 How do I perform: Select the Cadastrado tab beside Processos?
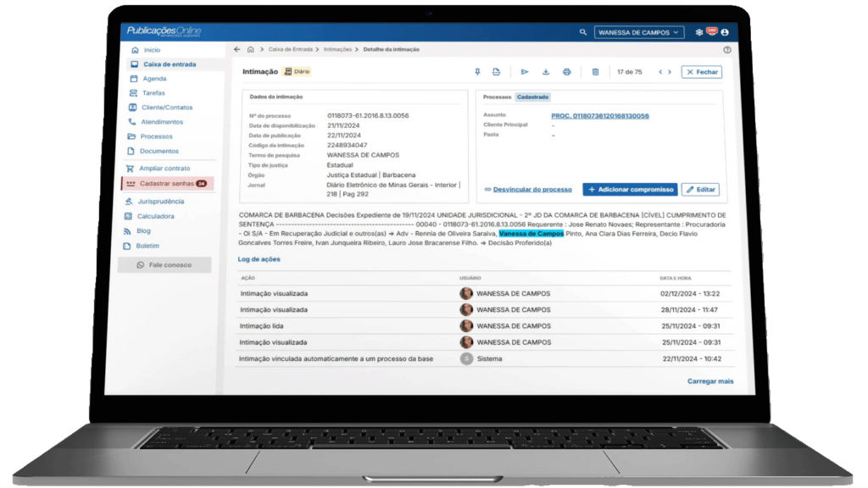pos(532,97)
